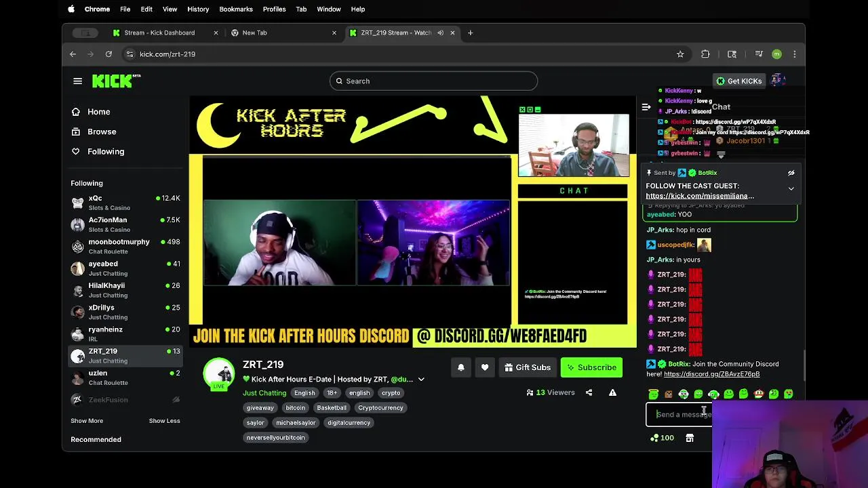
Task: View site information icon in address bar
Action: coord(130,54)
